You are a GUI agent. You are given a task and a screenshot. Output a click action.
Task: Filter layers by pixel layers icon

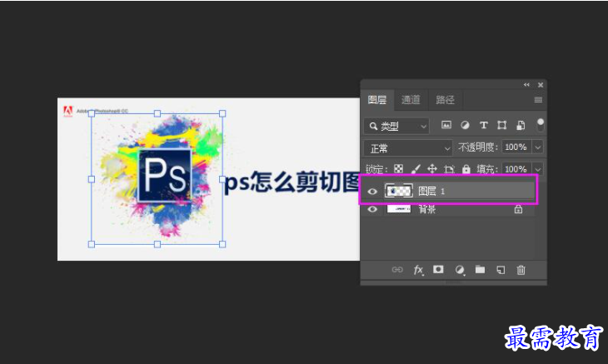[446, 125]
